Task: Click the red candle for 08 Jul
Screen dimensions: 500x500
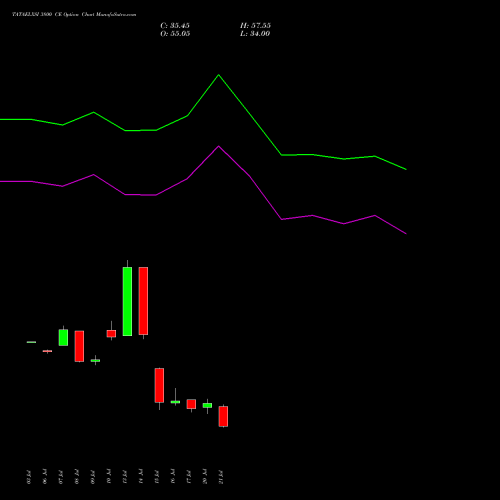Action: pyautogui.click(x=79, y=346)
